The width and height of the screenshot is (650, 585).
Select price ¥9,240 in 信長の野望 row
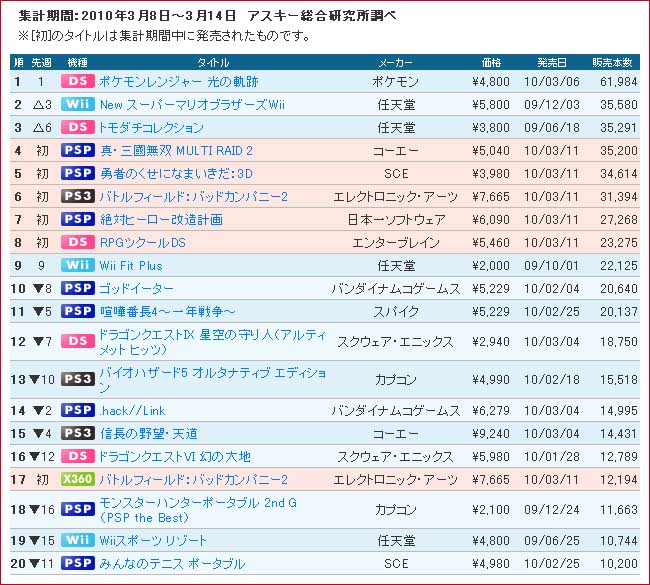[491, 434]
